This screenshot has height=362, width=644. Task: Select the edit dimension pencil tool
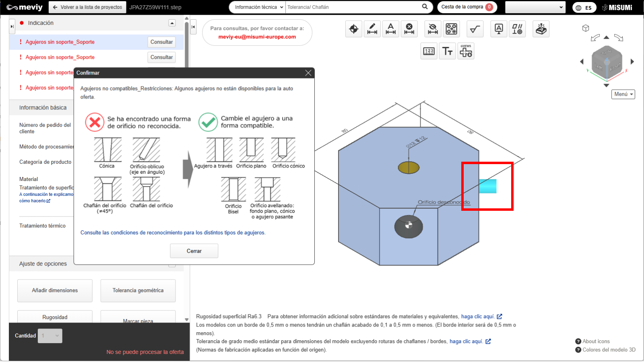coord(372,29)
